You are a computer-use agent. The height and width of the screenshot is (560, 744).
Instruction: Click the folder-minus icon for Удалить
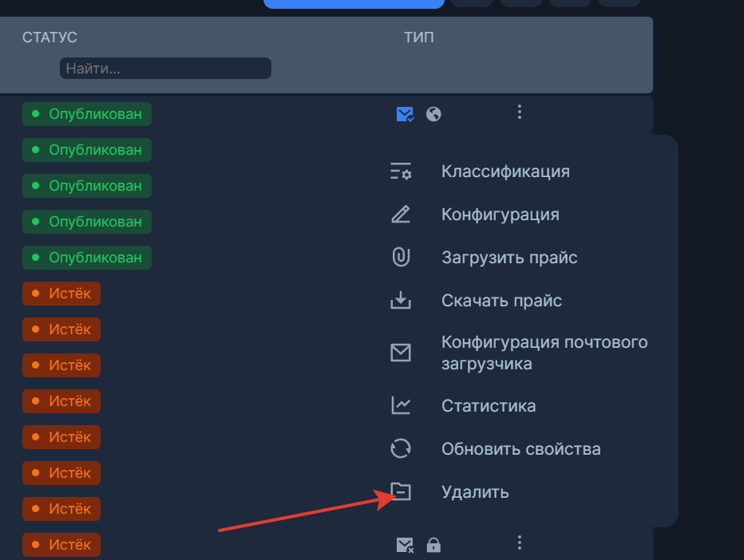[x=401, y=491]
